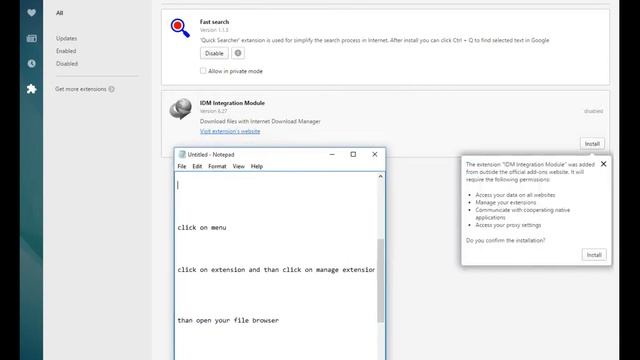Screen dimensions: 640x360
Task: Click the Fast search magnifier icon
Action: pos(180,28)
